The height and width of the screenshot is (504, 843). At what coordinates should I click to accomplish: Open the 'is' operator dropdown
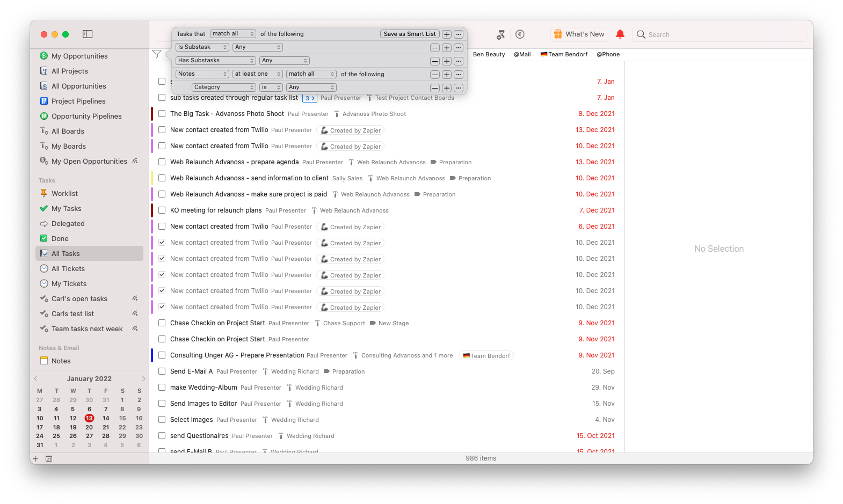click(271, 87)
